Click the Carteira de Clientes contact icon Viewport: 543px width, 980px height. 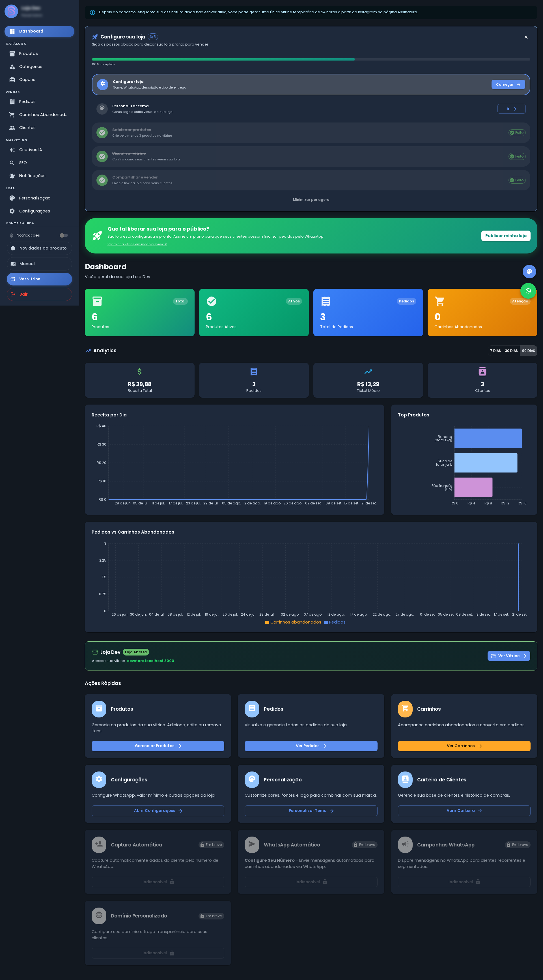point(405,779)
